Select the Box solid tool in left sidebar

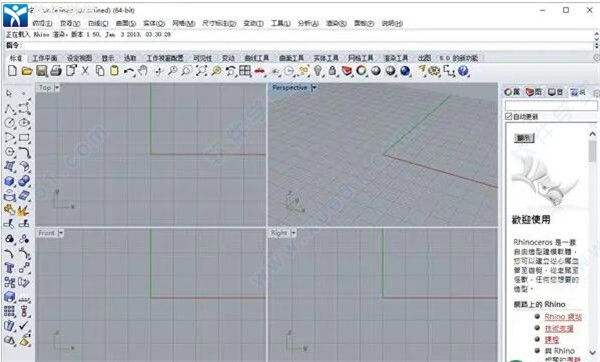point(10,181)
